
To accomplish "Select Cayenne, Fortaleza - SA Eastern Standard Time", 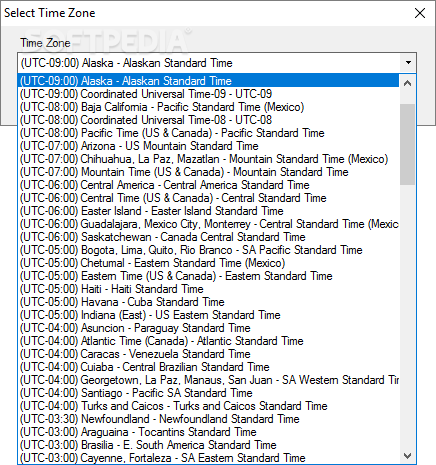I will pyautogui.click(x=209, y=458).
